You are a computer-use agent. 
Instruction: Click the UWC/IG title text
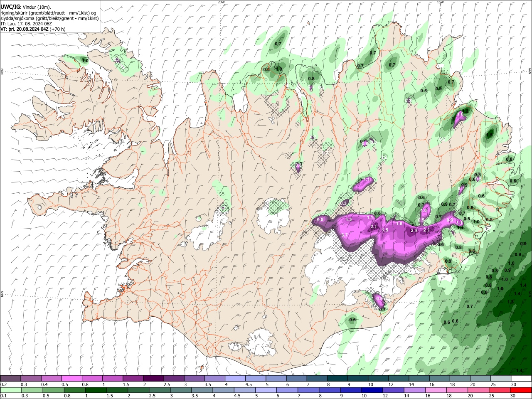pos(10,7)
